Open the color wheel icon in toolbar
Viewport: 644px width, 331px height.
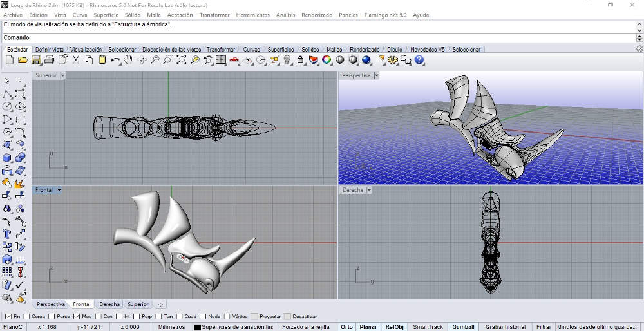click(x=327, y=60)
